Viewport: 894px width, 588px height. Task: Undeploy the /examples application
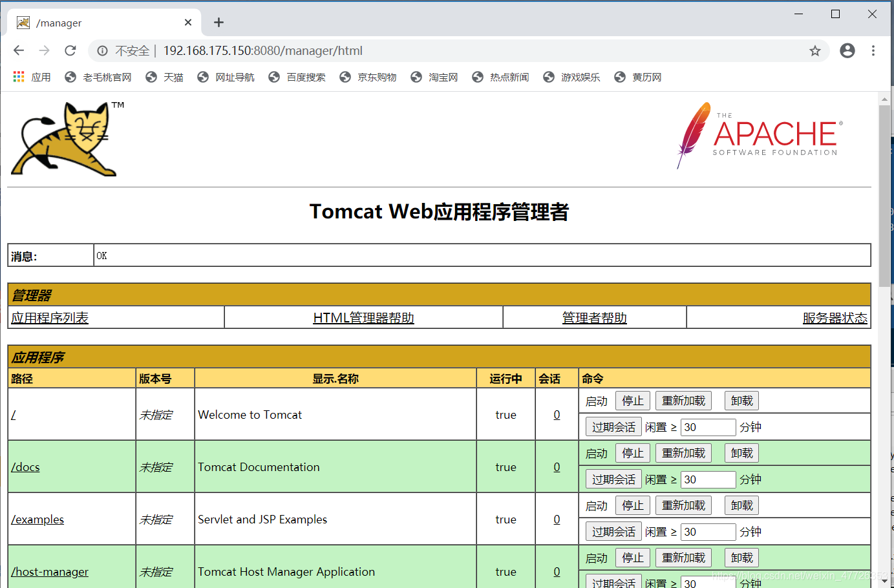click(x=741, y=505)
